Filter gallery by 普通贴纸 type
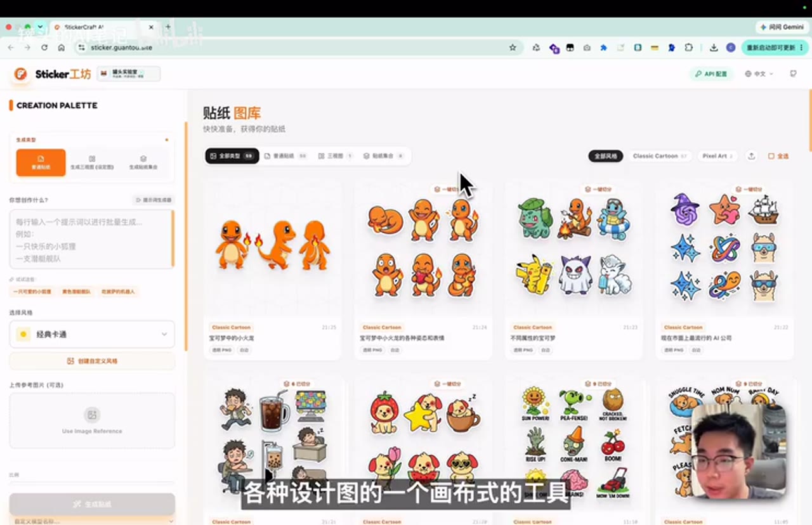The image size is (812, 525). (x=285, y=156)
